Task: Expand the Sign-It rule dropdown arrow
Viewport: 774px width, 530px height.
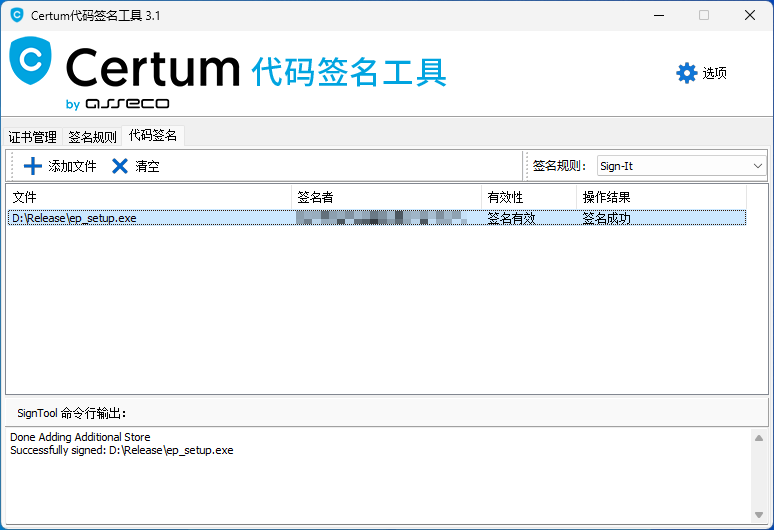Action: pyautogui.click(x=758, y=166)
